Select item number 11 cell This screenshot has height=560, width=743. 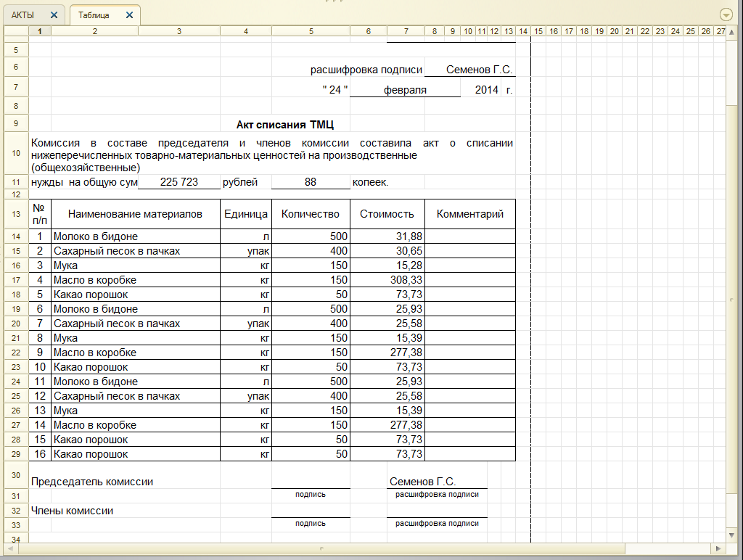[40, 382]
